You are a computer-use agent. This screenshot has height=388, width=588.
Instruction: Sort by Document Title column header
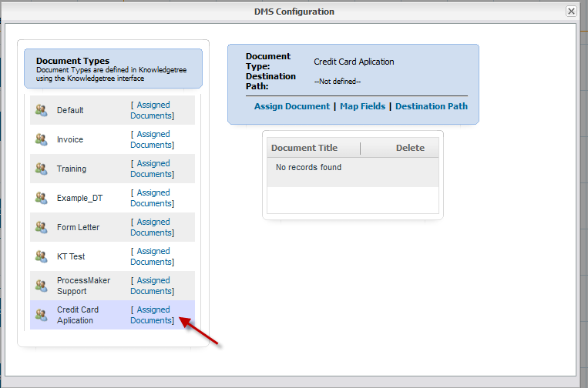point(304,148)
